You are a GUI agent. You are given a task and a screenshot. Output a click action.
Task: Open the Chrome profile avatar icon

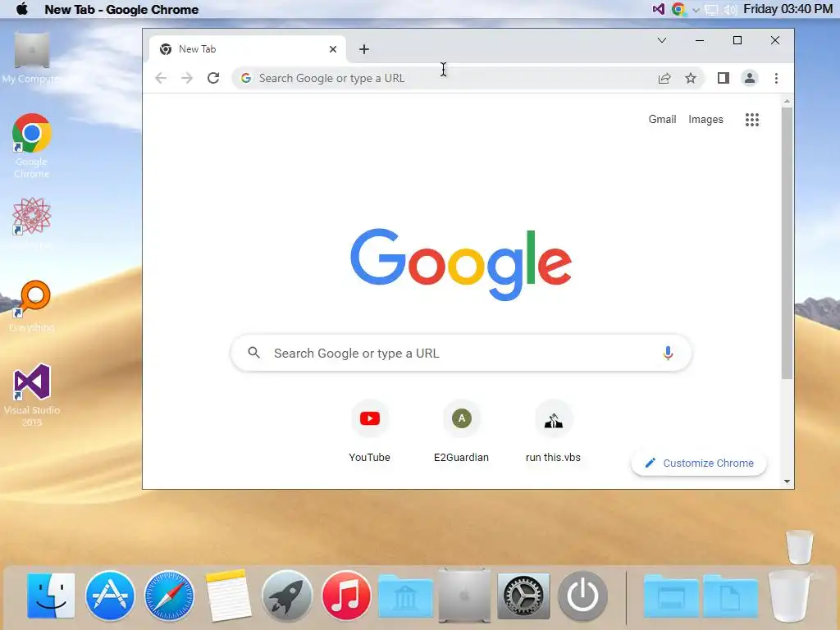pos(750,78)
